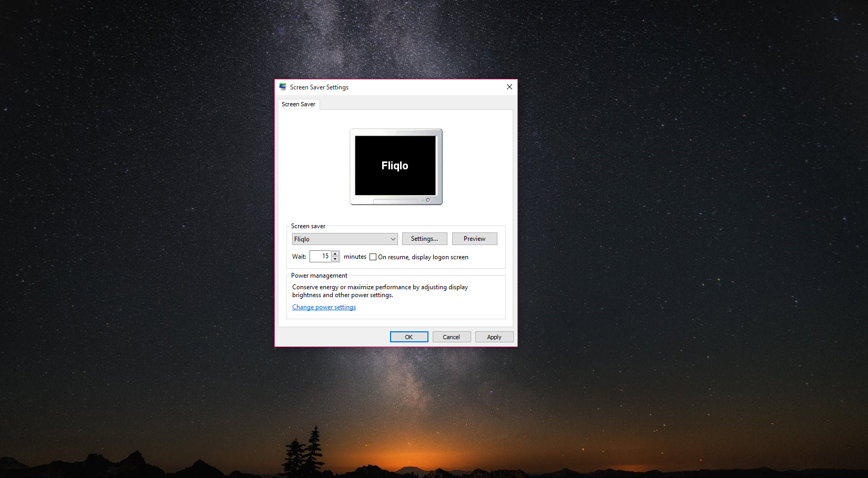Open Fliqlo Settings... button

[x=424, y=239]
